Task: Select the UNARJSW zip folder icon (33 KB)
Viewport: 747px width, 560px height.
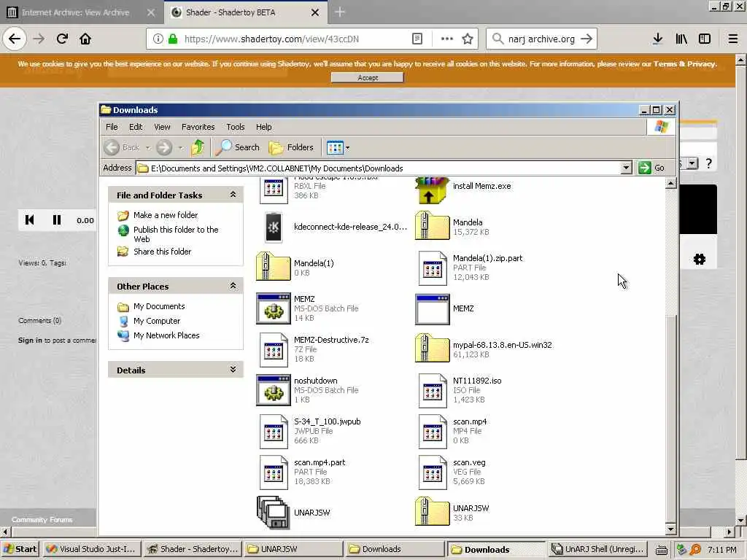Action: point(432,511)
